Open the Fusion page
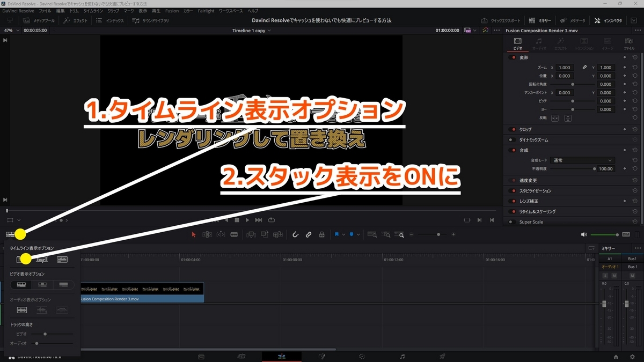This screenshot has height=362, width=644. pyautogui.click(x=322, y=356)
